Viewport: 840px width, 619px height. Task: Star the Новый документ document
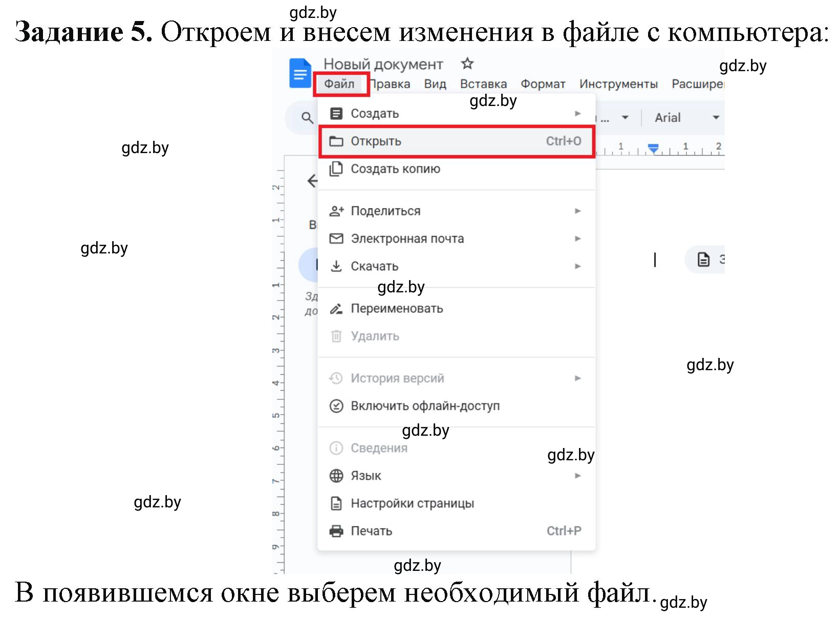pos(467,63)
